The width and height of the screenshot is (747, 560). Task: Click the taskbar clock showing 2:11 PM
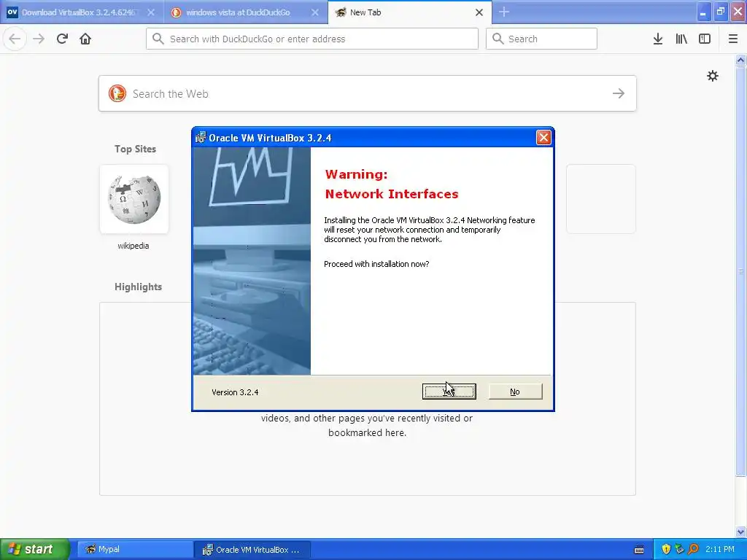[720, 549]
